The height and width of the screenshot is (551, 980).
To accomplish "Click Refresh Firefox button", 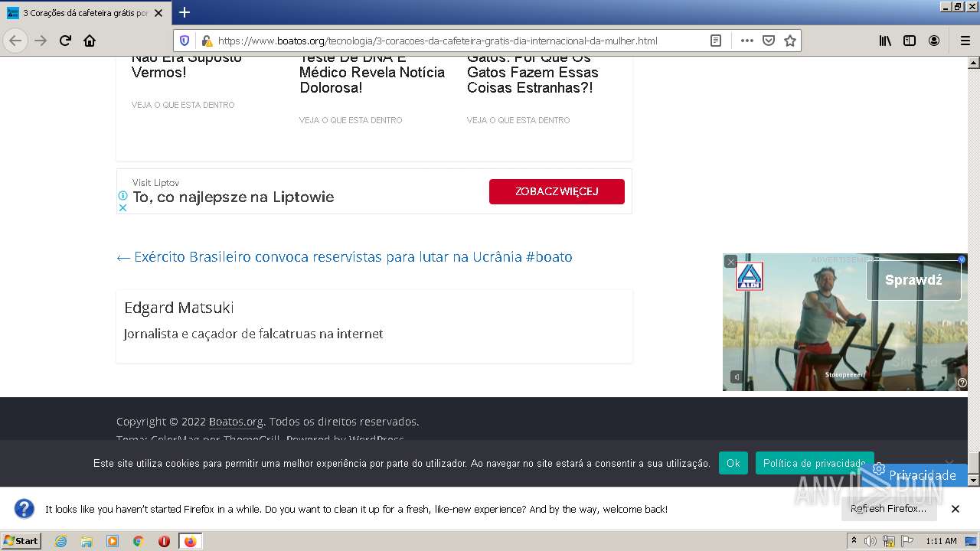I will [888, 509].
